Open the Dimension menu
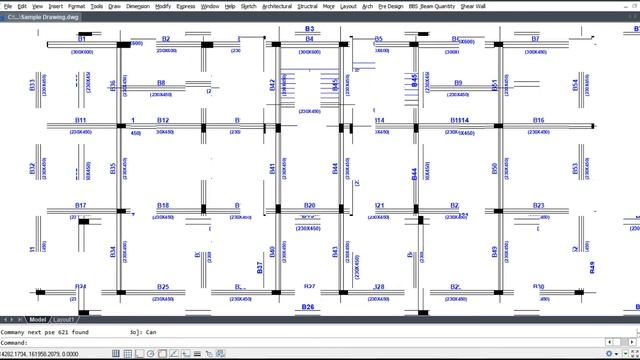Viewport: 640px width, 360px height. pyautogui.click(x=138, y=6)
